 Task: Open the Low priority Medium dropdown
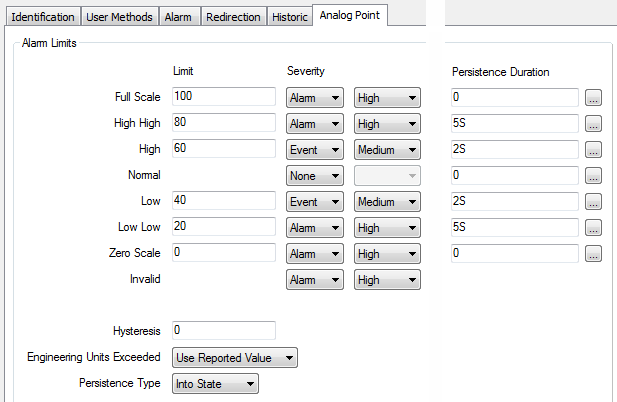point(387,202)
